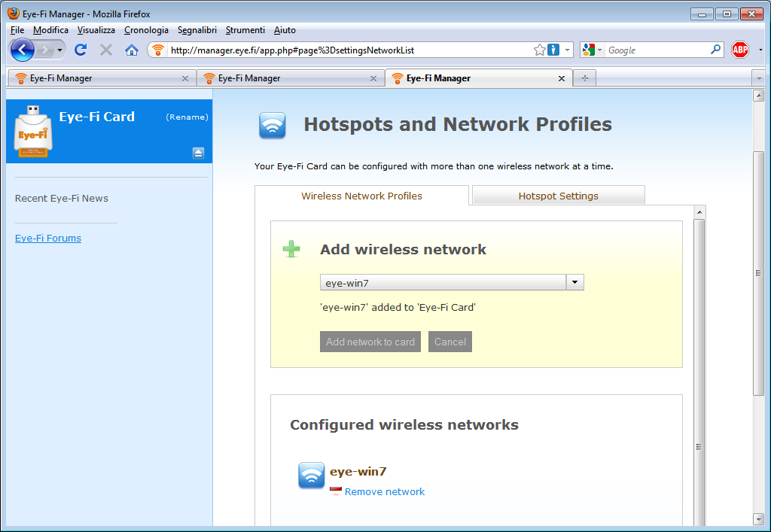
Task: Open the Cronologia menu
Action: [146, 30]
